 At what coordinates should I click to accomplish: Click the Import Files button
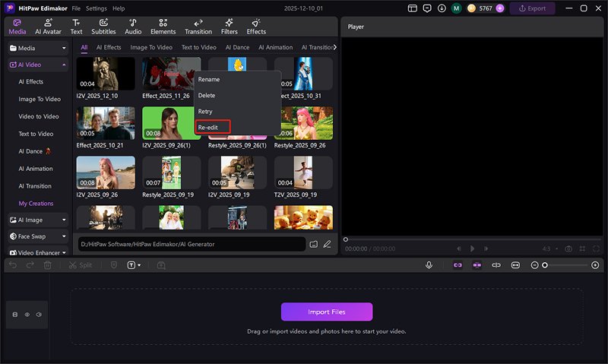point(327,312)
